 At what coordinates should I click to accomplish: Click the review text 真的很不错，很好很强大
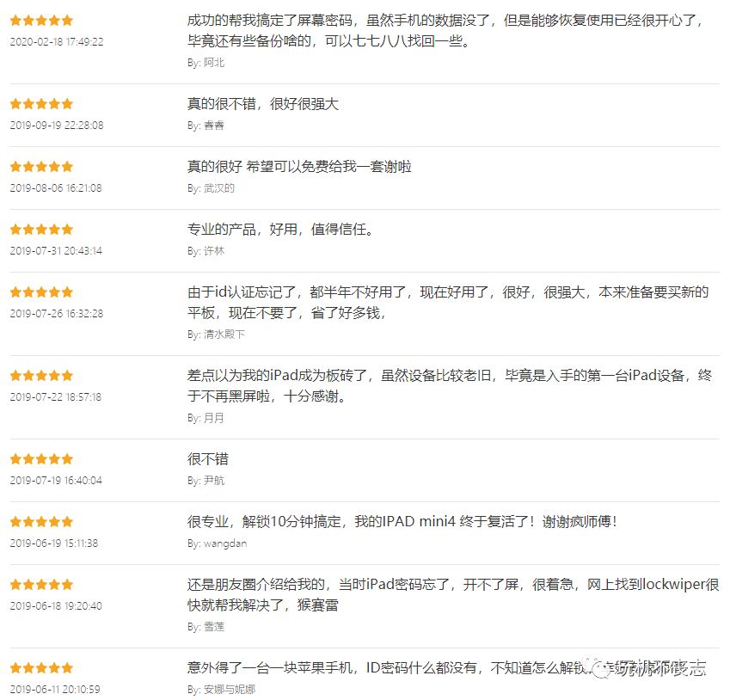[263, 104]
